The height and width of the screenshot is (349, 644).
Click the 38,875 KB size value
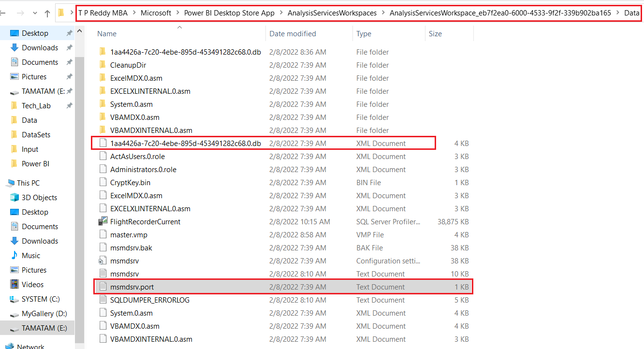pyautogui.click(x=453, y=221)
